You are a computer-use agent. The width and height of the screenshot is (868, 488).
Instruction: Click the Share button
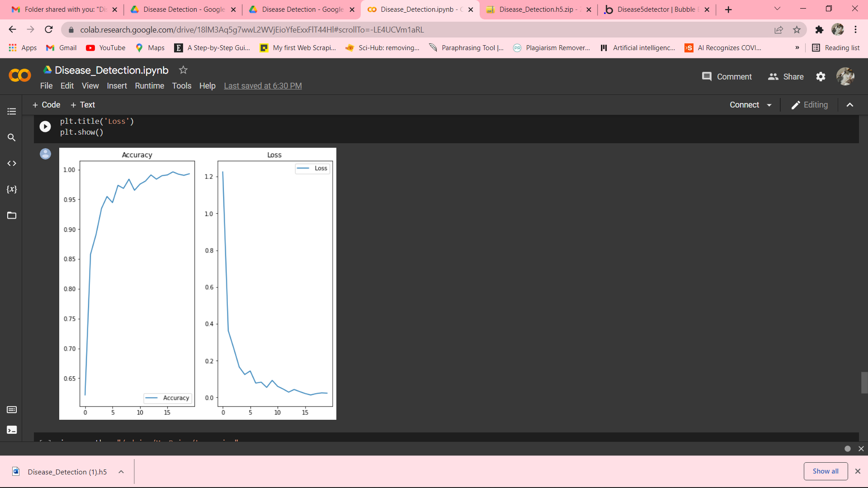point(786,77)
